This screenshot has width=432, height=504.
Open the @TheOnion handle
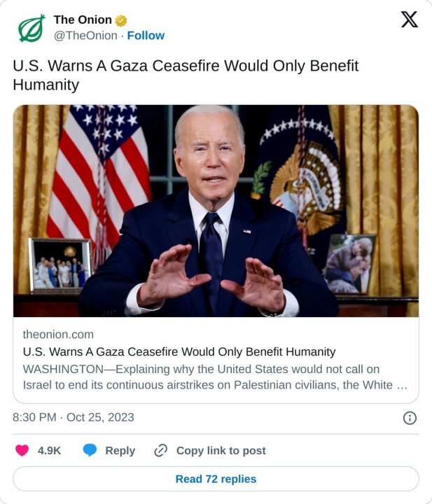click(x=85, y=36)
